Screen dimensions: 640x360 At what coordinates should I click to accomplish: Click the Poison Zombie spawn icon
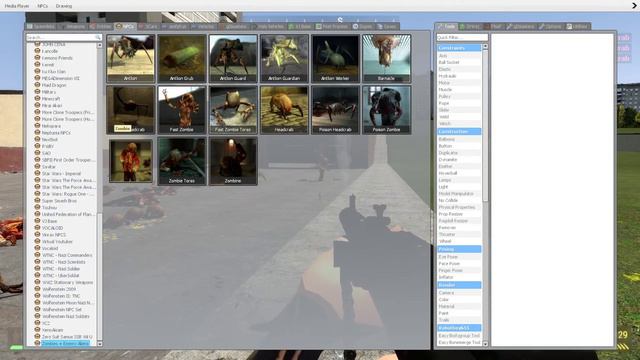[387, 109]
